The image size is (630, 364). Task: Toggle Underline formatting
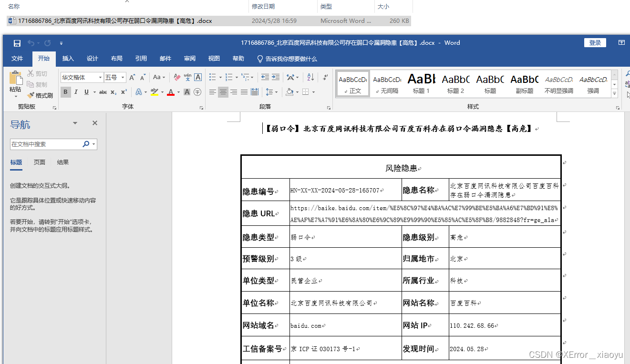pyautogui.click(x=86, y=92)
